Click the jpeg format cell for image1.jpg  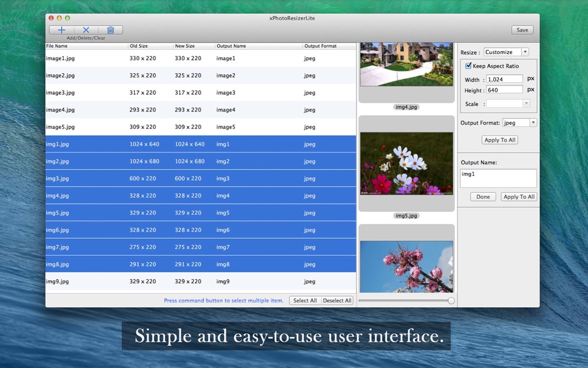pyautogui.click(x=309, y=59)
